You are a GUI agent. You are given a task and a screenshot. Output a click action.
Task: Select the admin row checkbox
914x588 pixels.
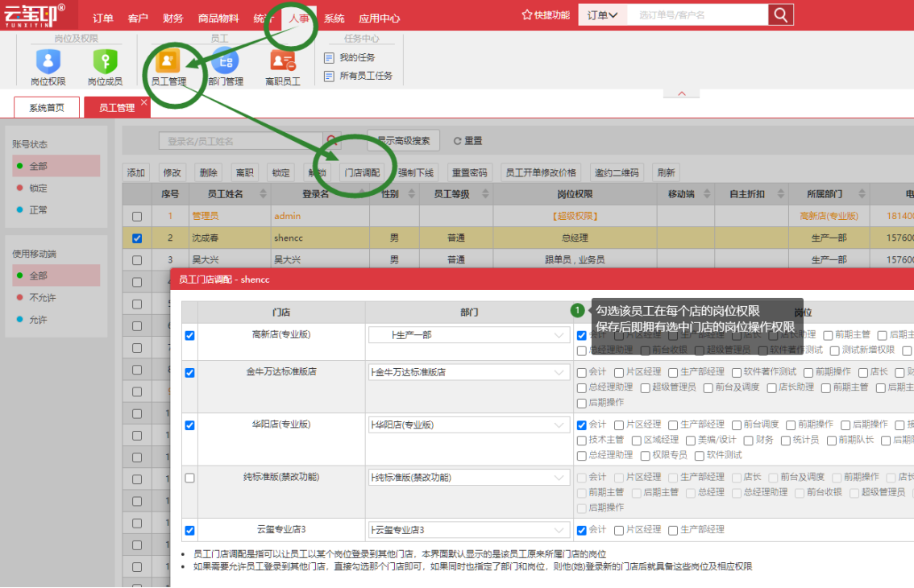coord(137,216)
